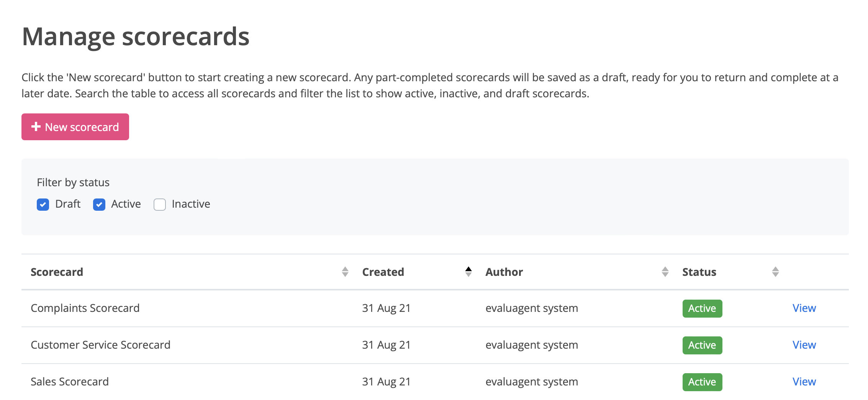The width and height of the screenshot is (868, 400).
Task: View the Customer Service Scorecard
Action: point(804,345)
